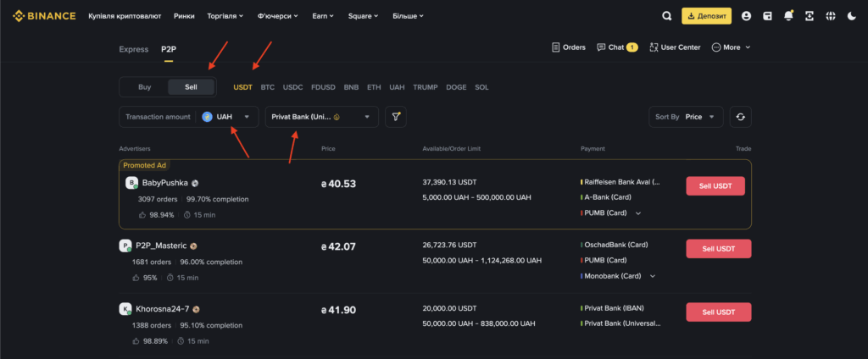Open the UAH currency dropdown

pyautogui.click(x=227, y=117)
